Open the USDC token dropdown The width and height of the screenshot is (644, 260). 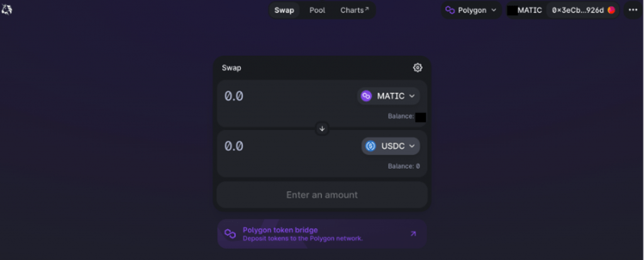coord(391,146)
